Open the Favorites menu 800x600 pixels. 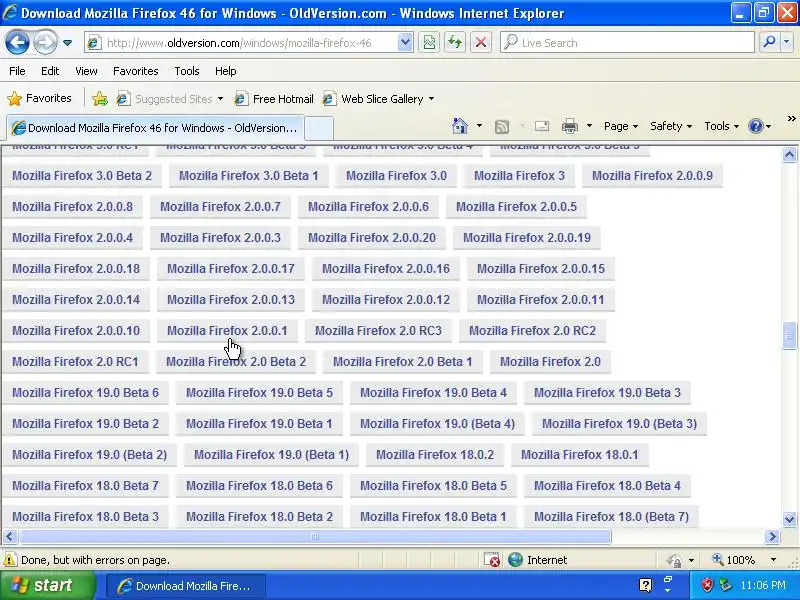pos(136,71)
